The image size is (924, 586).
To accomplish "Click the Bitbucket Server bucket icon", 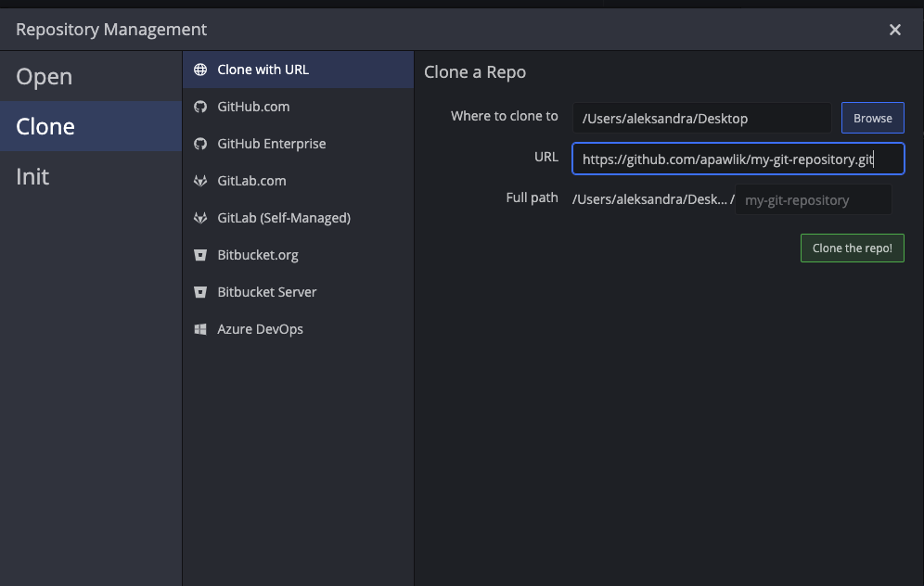I will [200, 292].
